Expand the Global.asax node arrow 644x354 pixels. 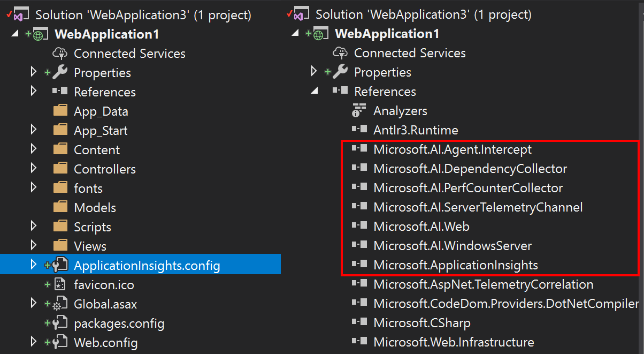point(34,304)
